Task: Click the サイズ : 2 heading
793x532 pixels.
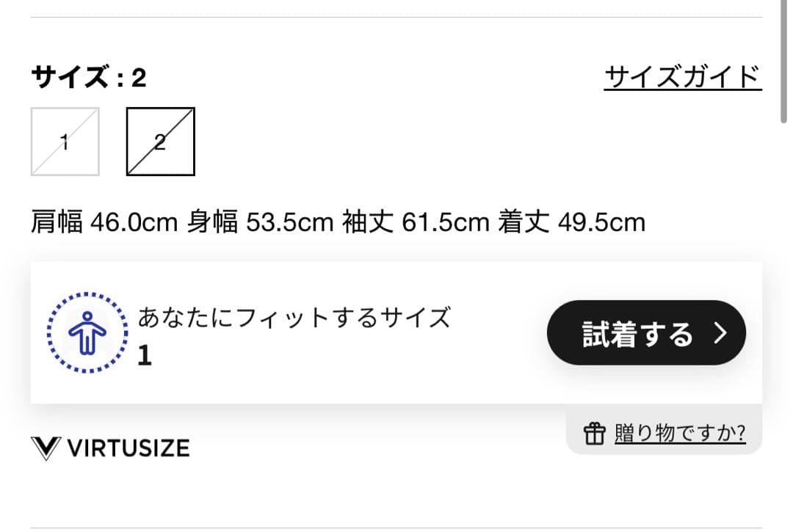Action: pyautogui.click(x=88, y=77)
